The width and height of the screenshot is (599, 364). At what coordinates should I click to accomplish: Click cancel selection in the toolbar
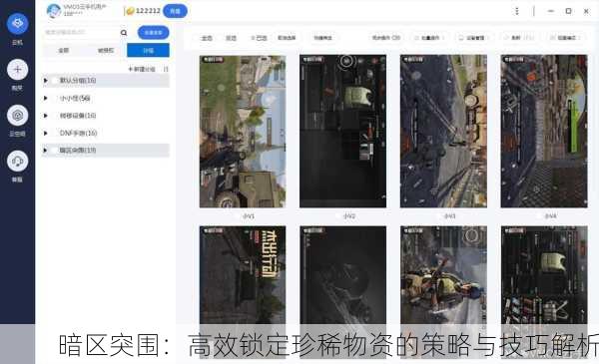(287, 38)
